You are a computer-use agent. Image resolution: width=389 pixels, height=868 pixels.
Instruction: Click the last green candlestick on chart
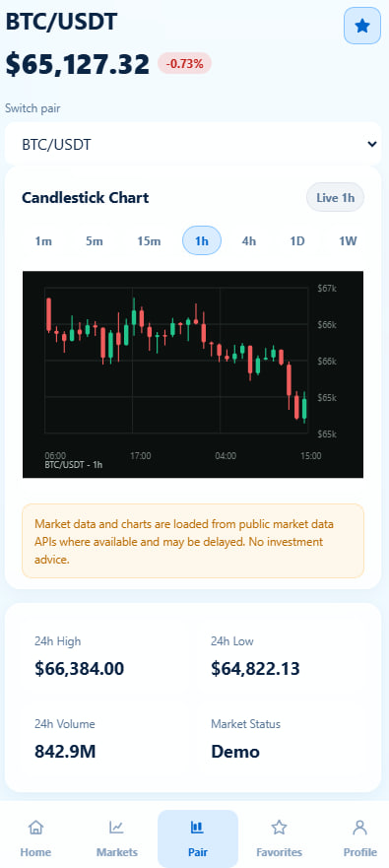tap(303, 408)
